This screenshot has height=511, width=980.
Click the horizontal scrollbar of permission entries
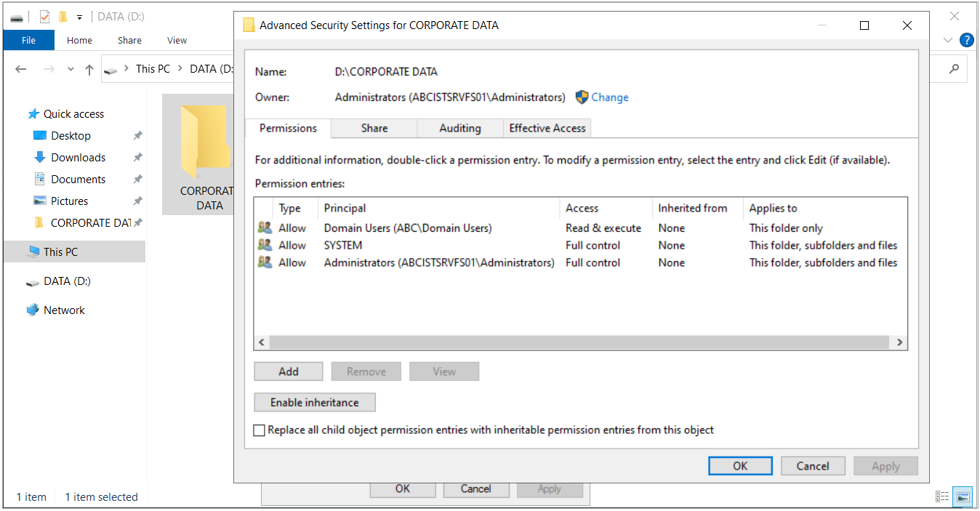pos(579,342)
